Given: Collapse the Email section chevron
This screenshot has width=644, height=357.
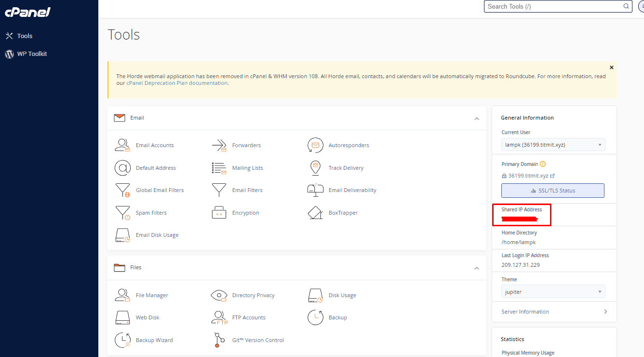Looking at the screenshot, I should click(x=477, y=119).
